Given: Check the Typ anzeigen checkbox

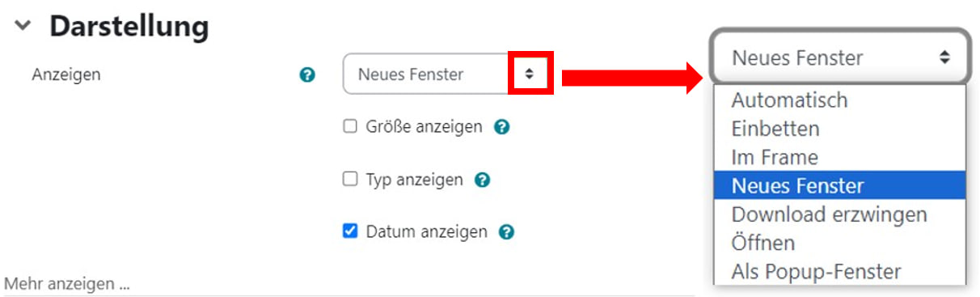Looking at the screenshot, I should click(350, 180).
